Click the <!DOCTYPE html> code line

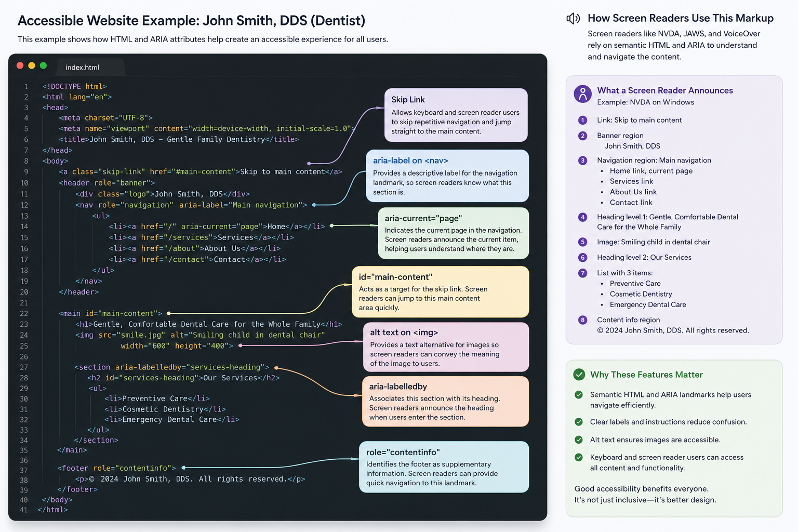pos(74,86)
